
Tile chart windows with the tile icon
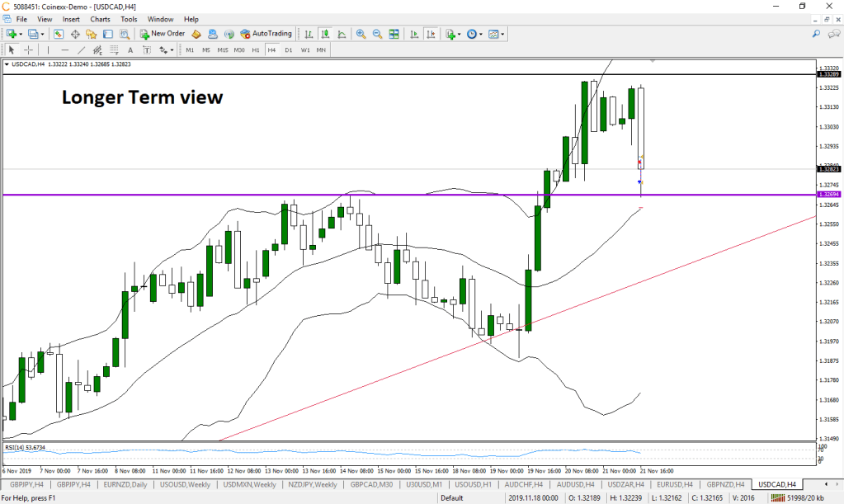click(394, 34)
